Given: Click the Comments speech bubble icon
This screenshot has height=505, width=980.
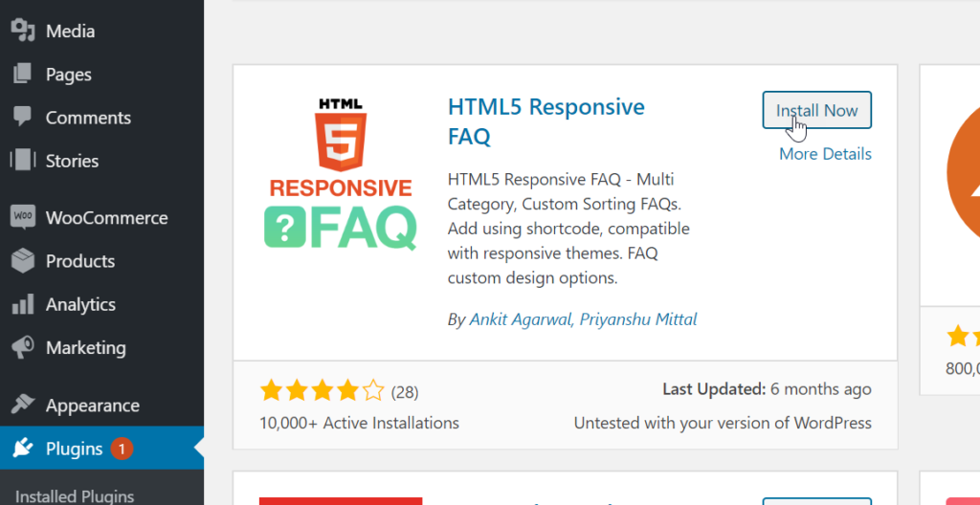Looking at the screenshot, I should click(23, 118).
